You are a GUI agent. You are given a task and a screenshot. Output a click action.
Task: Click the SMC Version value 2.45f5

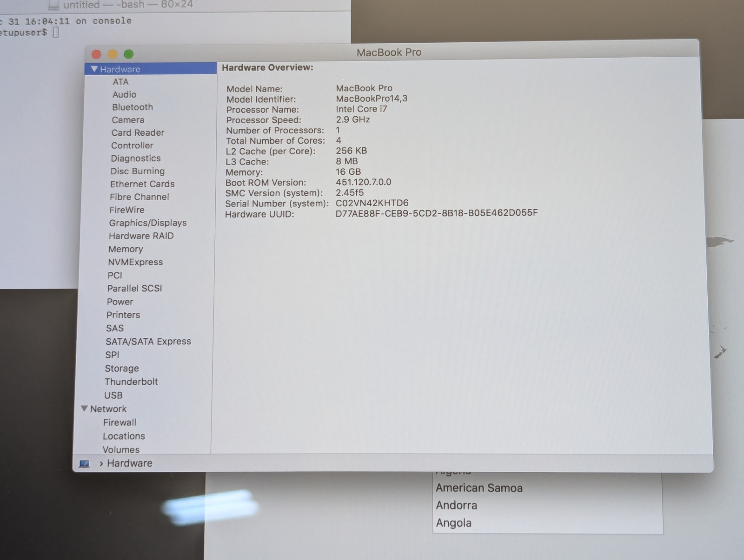coord(350,192)
